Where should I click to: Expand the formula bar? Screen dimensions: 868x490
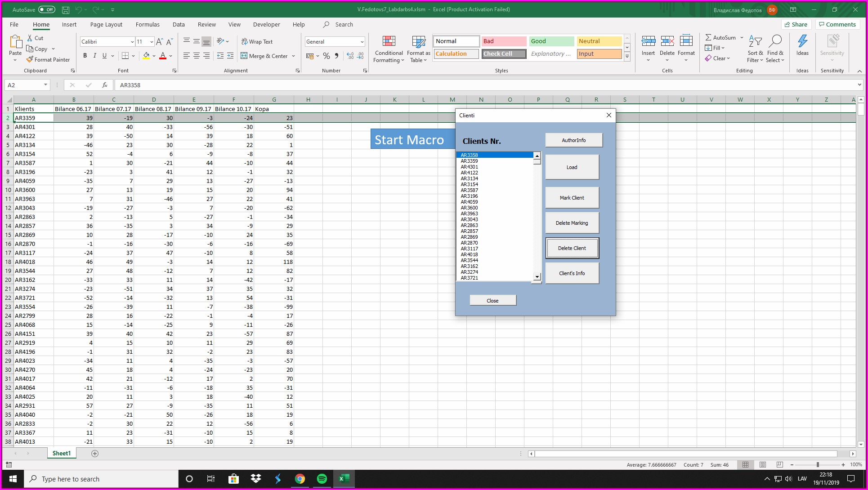pyautogui.click(x=859, y=85)
